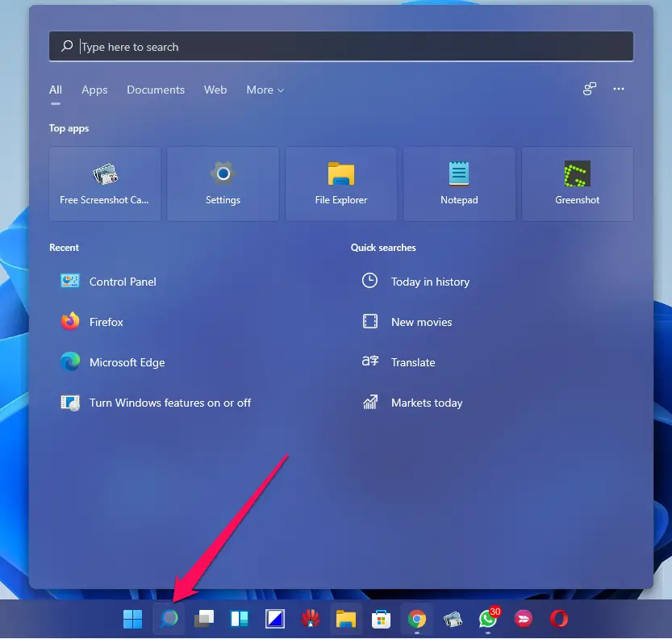Open Turn Windows features on or off
672x639 pixels.
pyautogui.click(x=156, y=403)
